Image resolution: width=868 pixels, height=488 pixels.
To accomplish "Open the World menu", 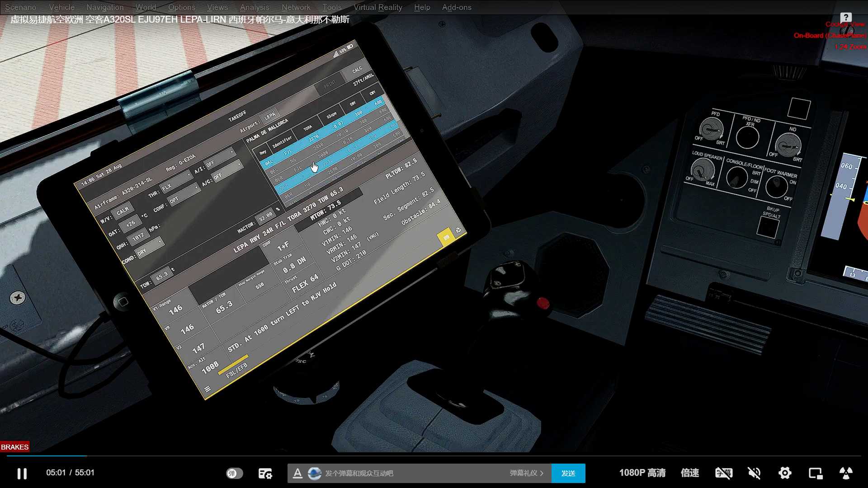I will [x=146, y=7].
